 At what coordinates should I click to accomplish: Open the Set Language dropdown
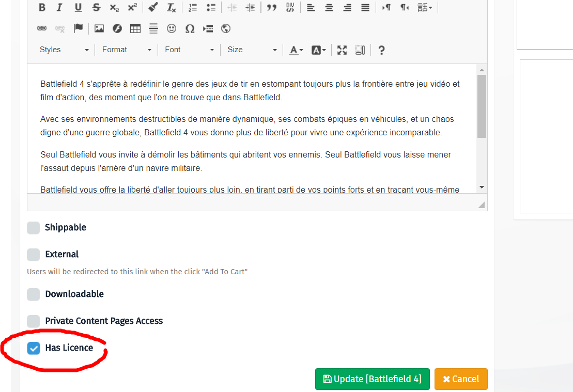(x=425, y=7)
